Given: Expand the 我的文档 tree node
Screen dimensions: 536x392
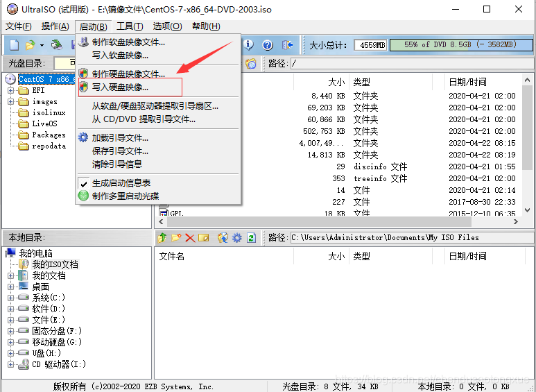Looking at the screenshot, I should pyautogui.click(x=10, y=275).
